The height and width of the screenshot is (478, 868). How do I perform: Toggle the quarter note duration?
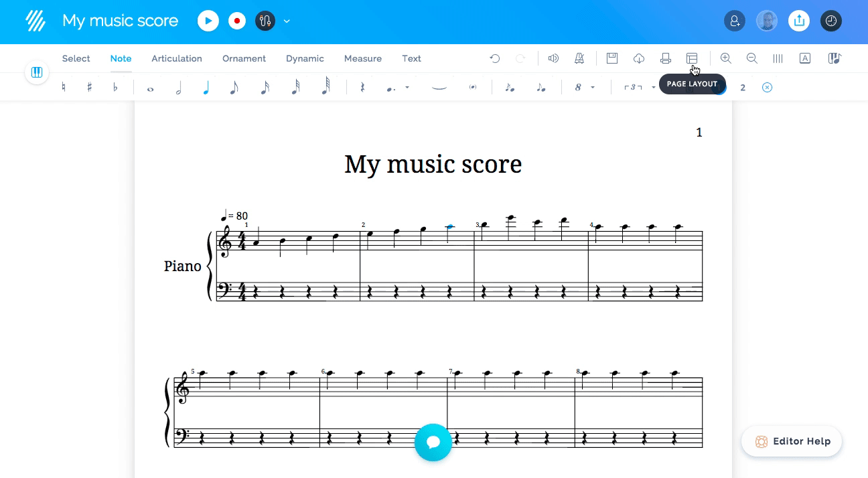pos(206,87)
